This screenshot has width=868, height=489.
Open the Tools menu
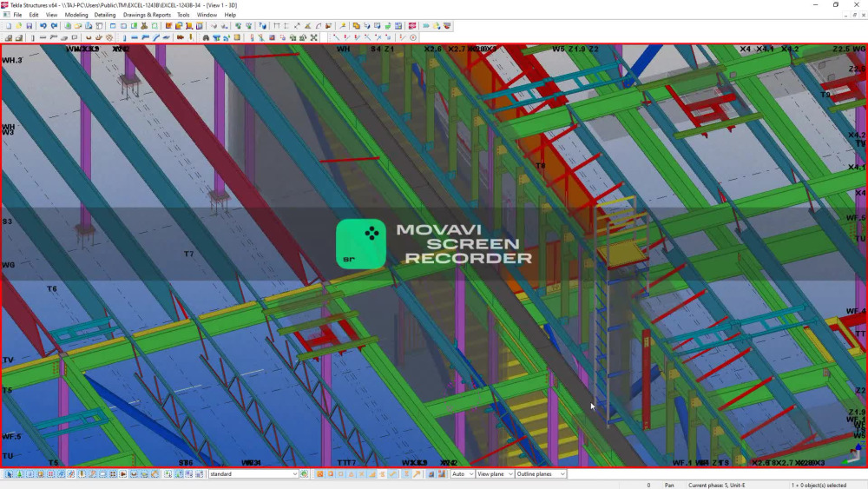point(183,15)
